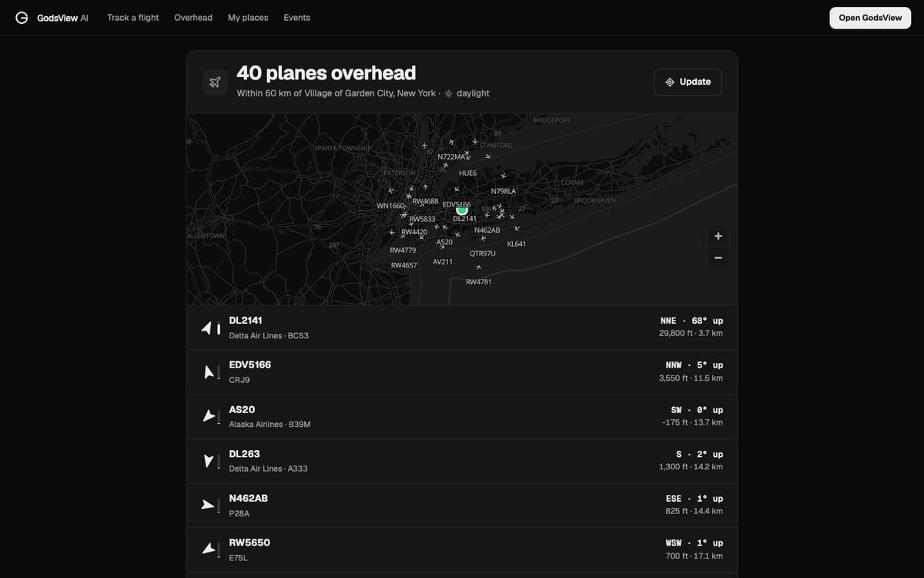Viewport: 924px width, 578px height.
Task: Click the N462AB label on the map
Action: (487, 230)
